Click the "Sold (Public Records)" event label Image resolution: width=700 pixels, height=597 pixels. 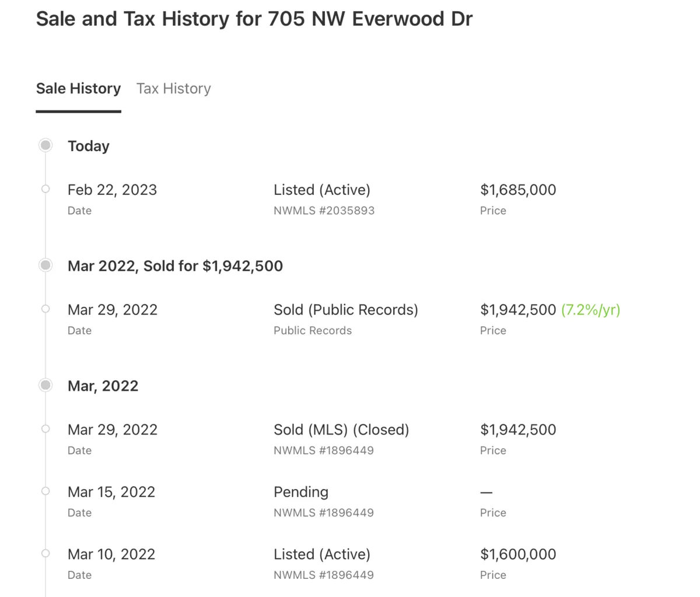coord(346,310)
